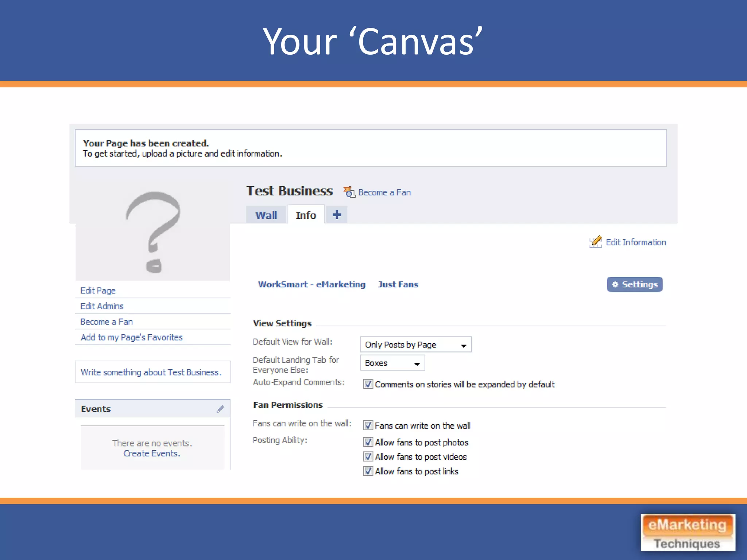Toggle Comments on stories expanded checkbox
The width and height of the screenshot is (747, 560).
[x=368, y=384]
